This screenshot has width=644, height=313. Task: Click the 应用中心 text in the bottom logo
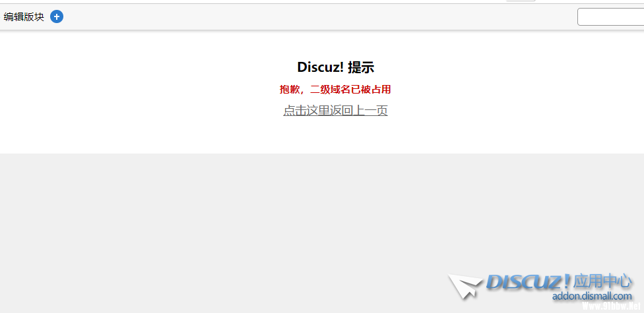pyautogui.click(x=602, y=281)
